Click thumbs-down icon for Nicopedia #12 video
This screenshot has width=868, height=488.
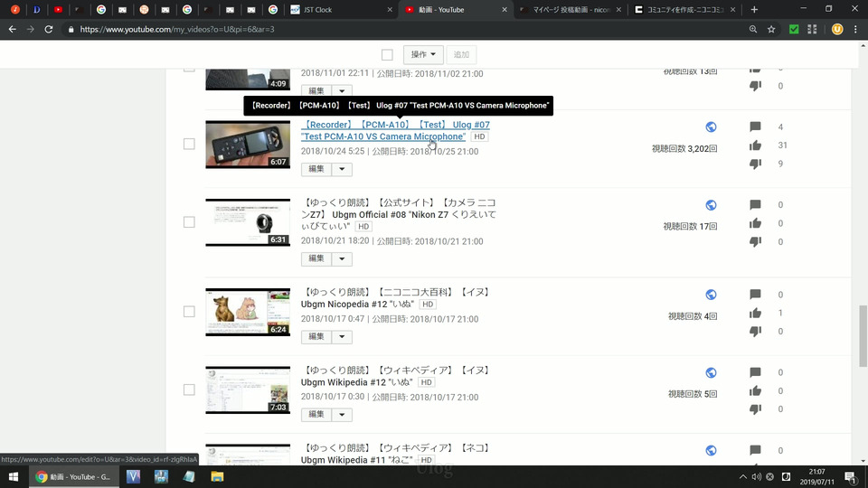tap(755, 332)
